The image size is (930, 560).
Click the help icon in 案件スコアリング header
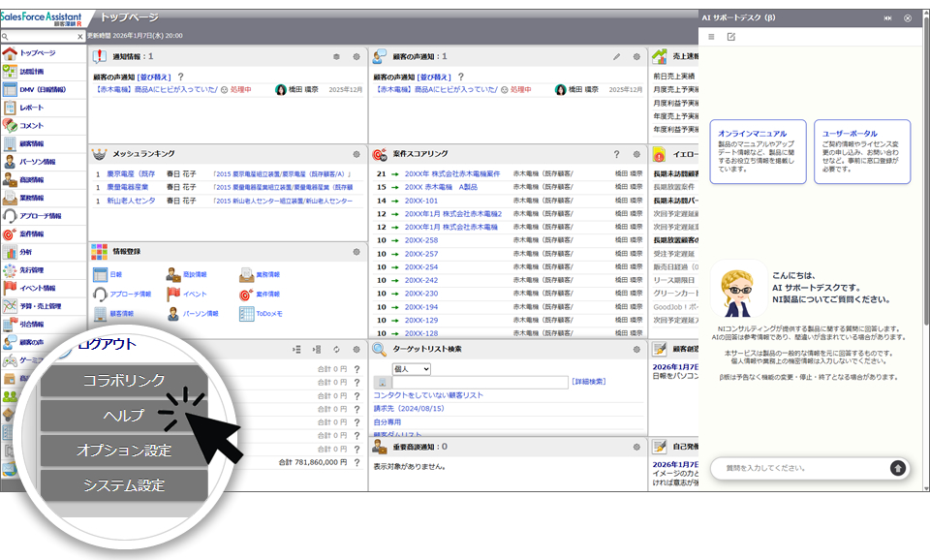[617, 154]
